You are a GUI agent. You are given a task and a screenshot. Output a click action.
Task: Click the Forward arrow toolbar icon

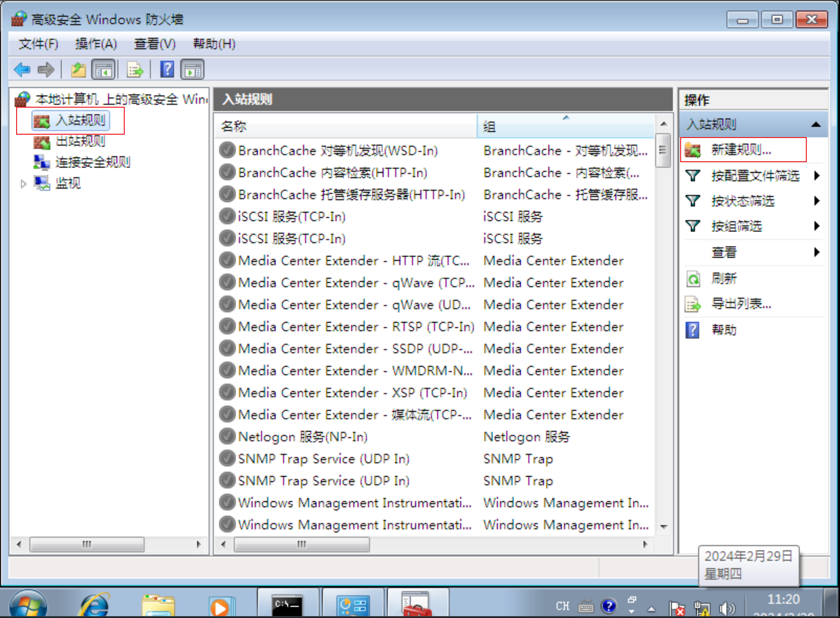point(46,70)
